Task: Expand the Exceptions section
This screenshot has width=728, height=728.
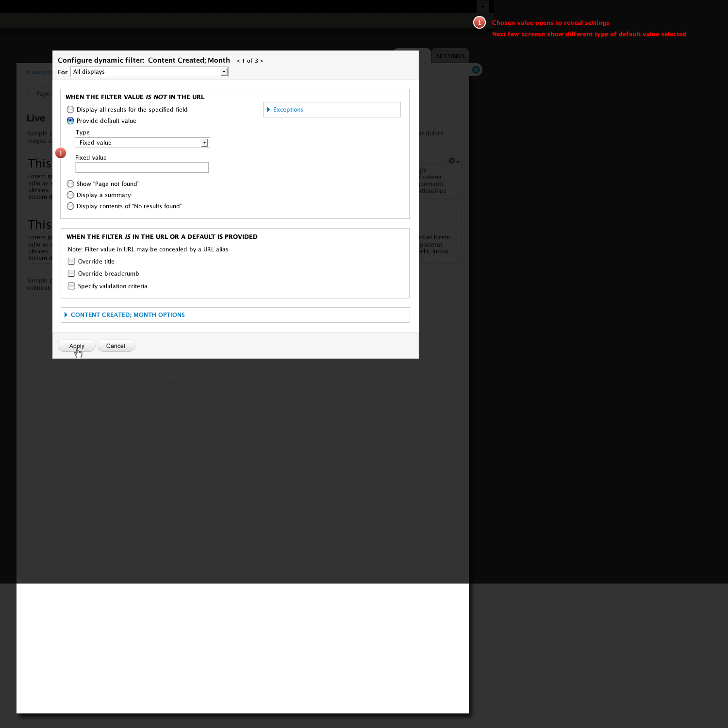Action: pos(288,110)
